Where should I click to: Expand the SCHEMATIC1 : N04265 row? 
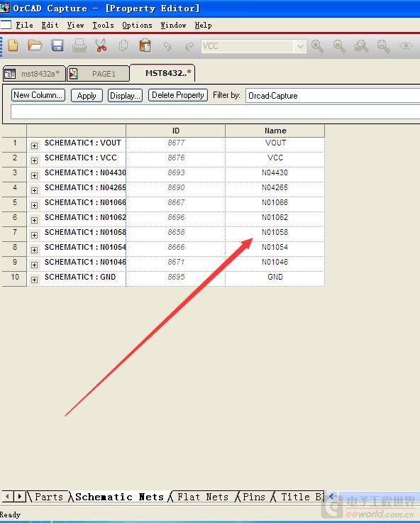coord(34,190)
